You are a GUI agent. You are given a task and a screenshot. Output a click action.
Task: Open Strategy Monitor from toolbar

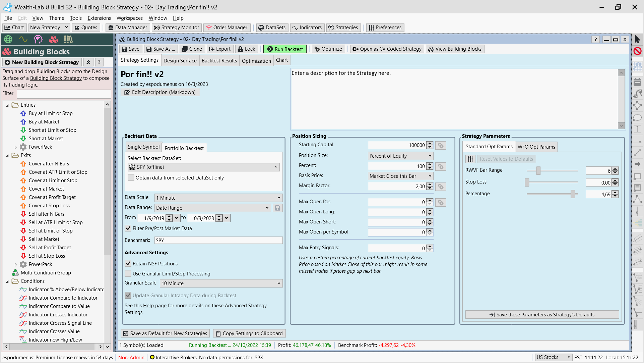[177, 28]
